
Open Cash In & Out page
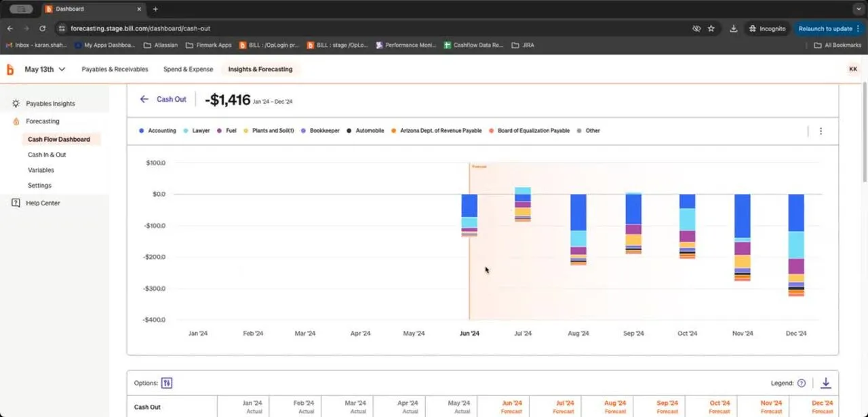(x=47, y=155)
